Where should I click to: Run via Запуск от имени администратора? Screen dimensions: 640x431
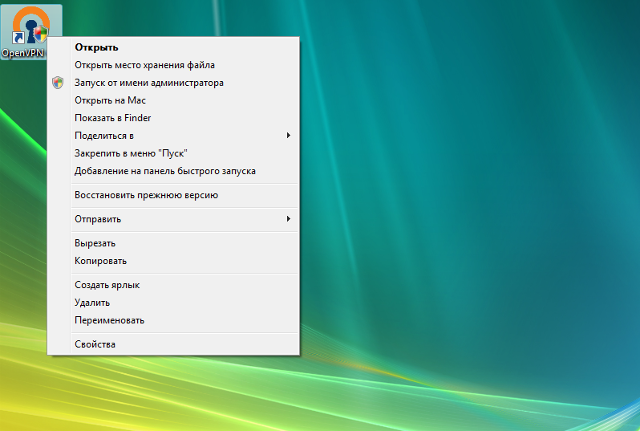(x=148, y=83)
